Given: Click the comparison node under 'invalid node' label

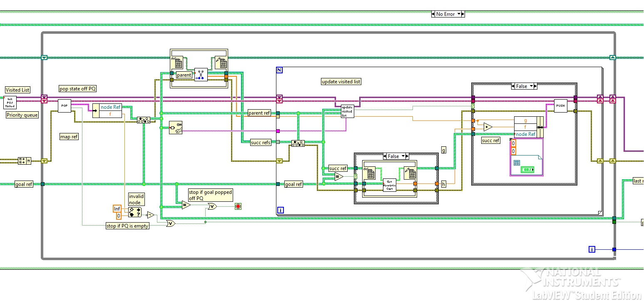Looking at the screenshot, I should pos(135,212).
